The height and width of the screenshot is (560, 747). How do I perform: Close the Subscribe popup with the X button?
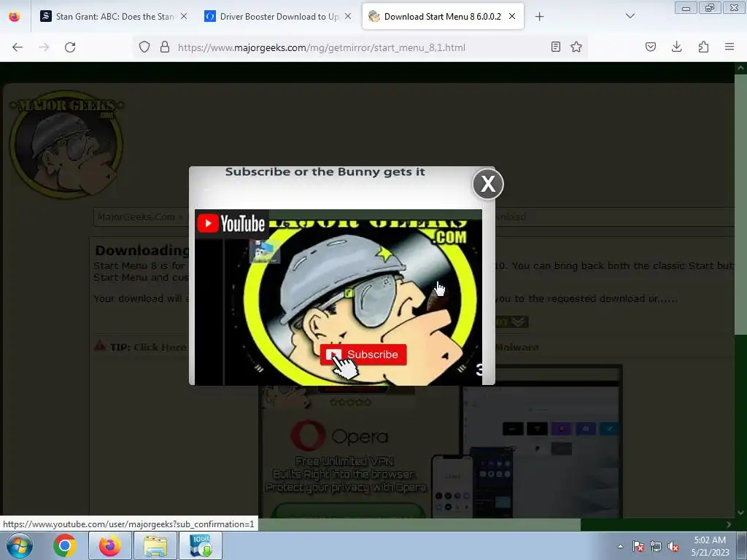point(488,184)
